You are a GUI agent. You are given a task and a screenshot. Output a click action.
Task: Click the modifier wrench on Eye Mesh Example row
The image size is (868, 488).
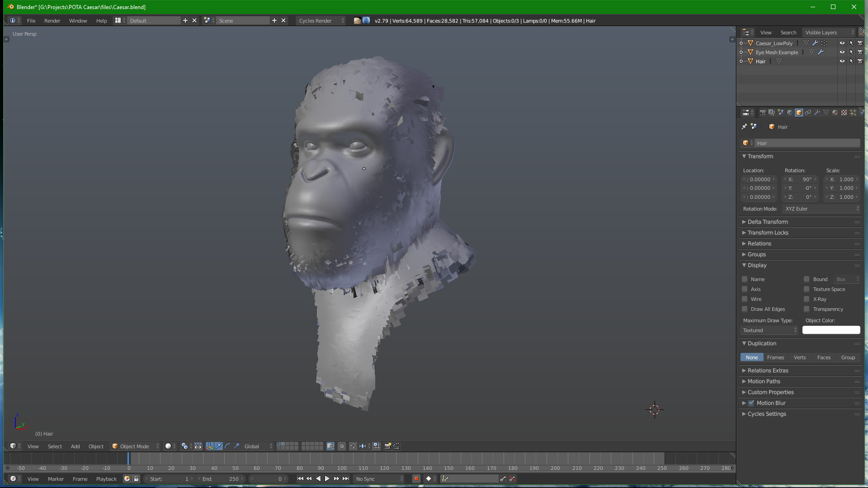tap(821, 52)
